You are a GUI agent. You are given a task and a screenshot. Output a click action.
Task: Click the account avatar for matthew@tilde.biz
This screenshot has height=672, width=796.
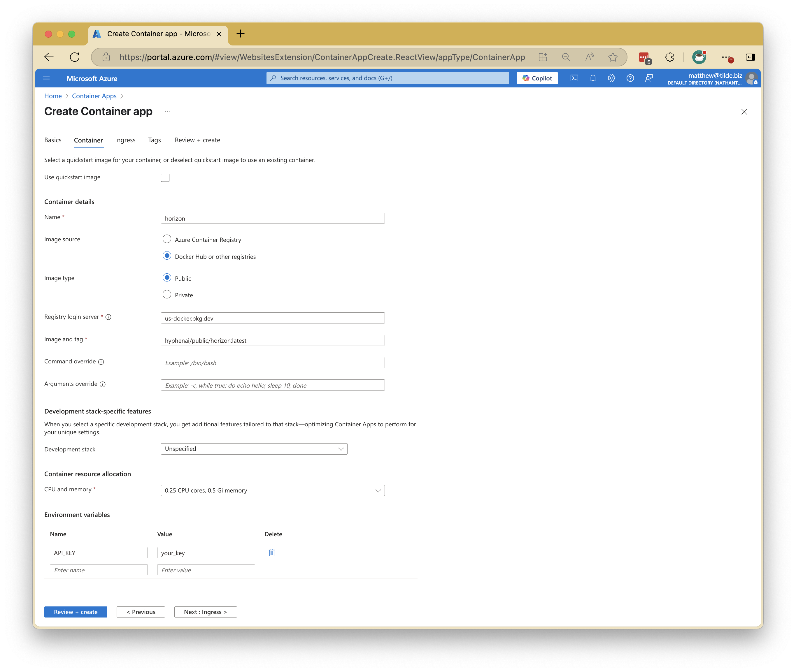[x=752, y=78]
